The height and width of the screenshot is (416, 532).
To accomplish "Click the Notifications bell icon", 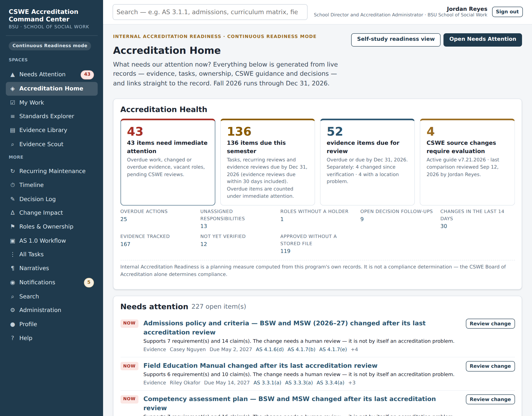I will [12, 282].
